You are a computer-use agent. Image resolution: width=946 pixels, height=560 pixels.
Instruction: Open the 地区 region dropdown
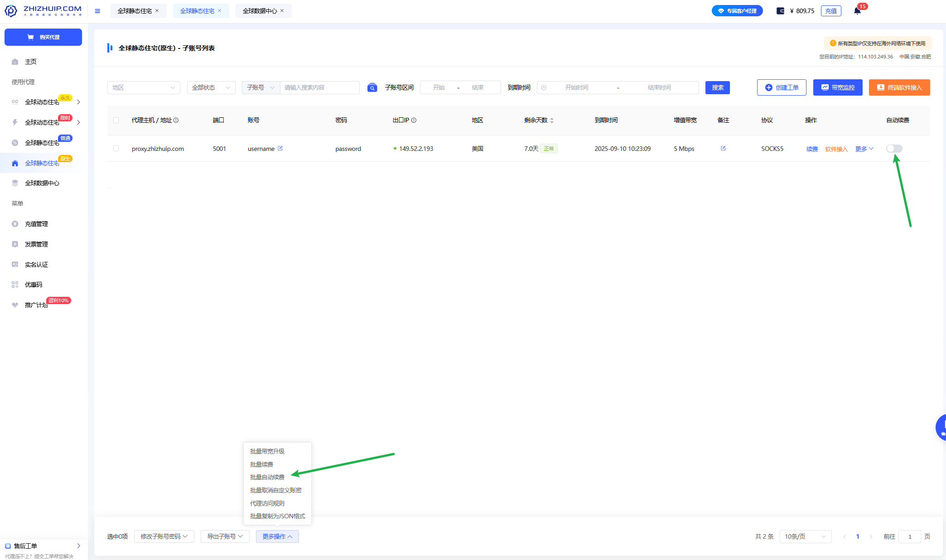(x=144, y=87)
